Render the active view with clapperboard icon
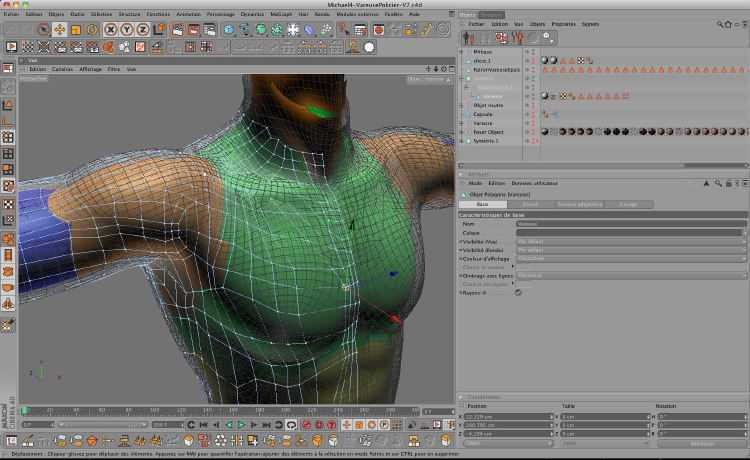 click(177, 30)
